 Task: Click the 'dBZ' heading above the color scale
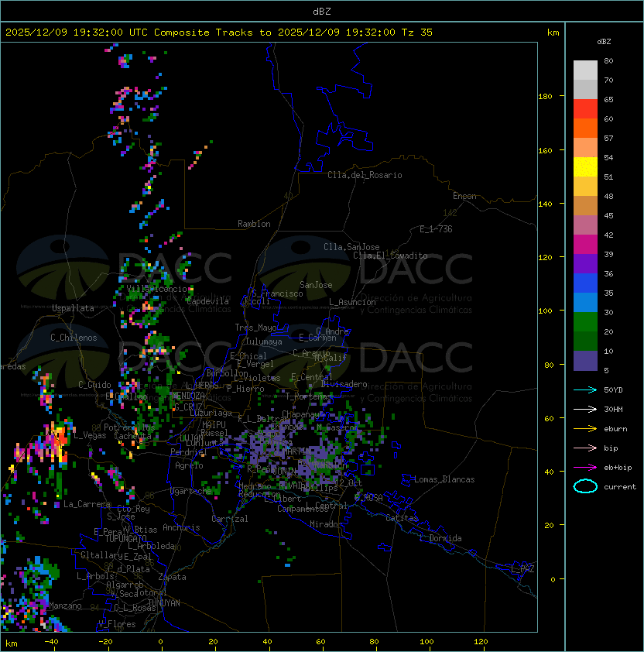point(604,42)
